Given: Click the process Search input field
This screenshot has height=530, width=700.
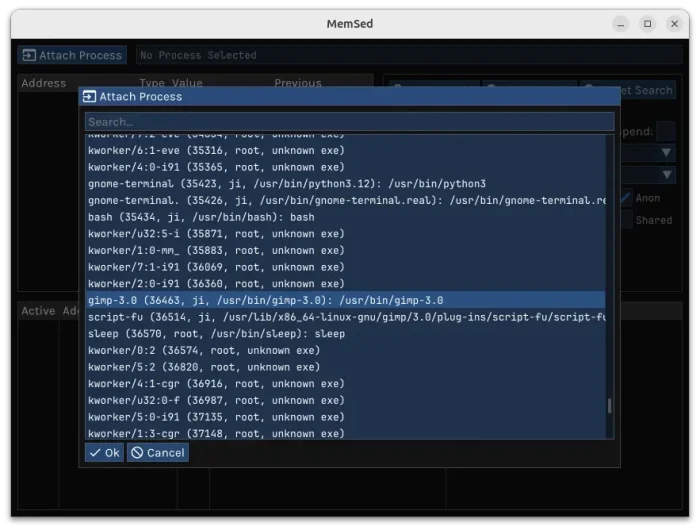Looking at the screenshot, I should [x=349, y=122].
